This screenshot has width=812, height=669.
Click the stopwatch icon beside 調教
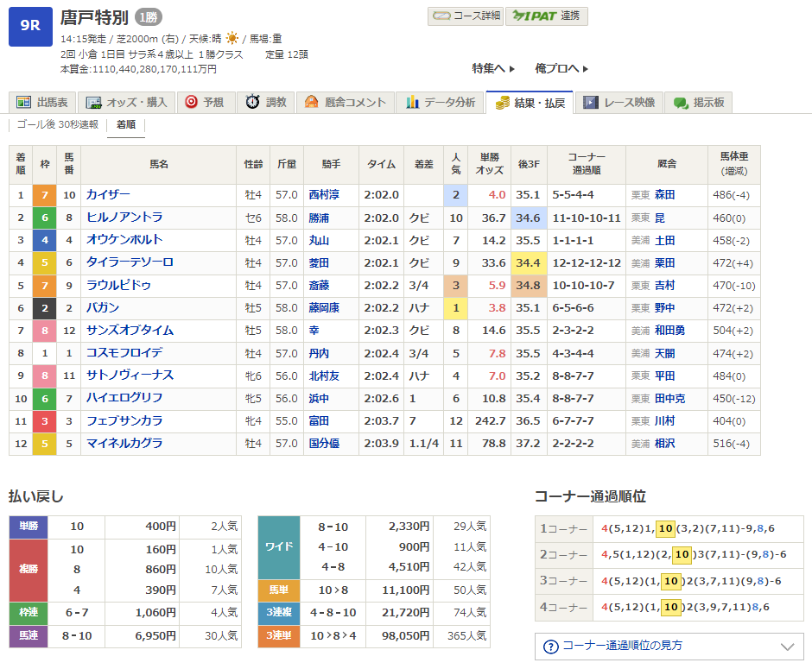click(252, 103)
